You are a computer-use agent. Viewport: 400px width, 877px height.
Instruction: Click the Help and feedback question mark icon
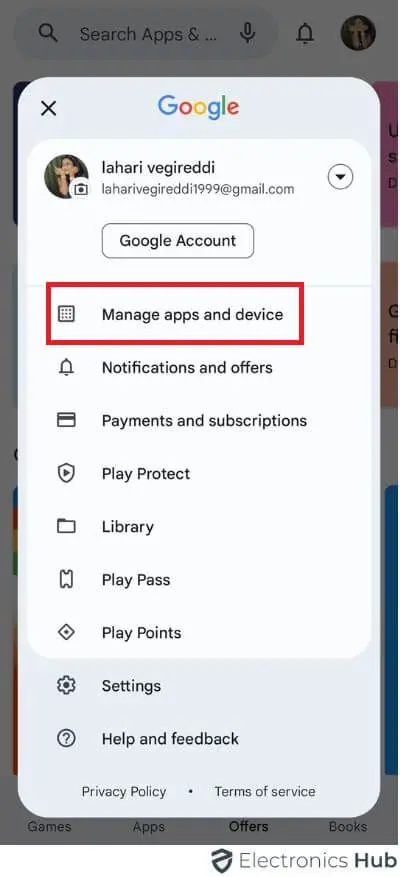pyautogui.click(x=66, y=739)
